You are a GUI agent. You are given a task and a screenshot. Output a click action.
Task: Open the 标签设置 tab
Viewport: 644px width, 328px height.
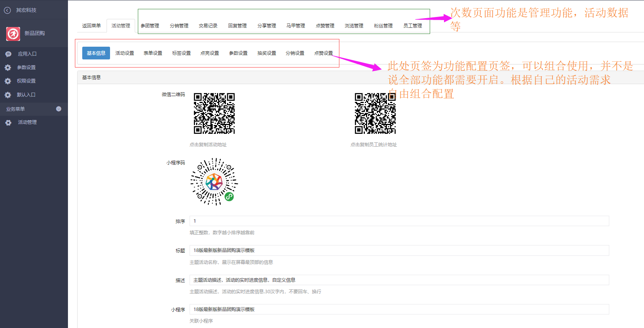point(181,53)
